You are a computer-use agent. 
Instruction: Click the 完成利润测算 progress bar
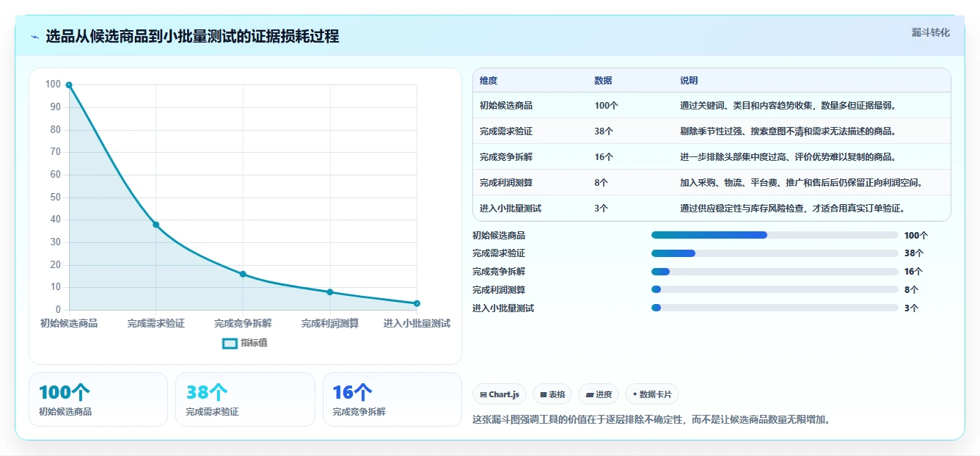pyautogui.click(x=775, y=290)
